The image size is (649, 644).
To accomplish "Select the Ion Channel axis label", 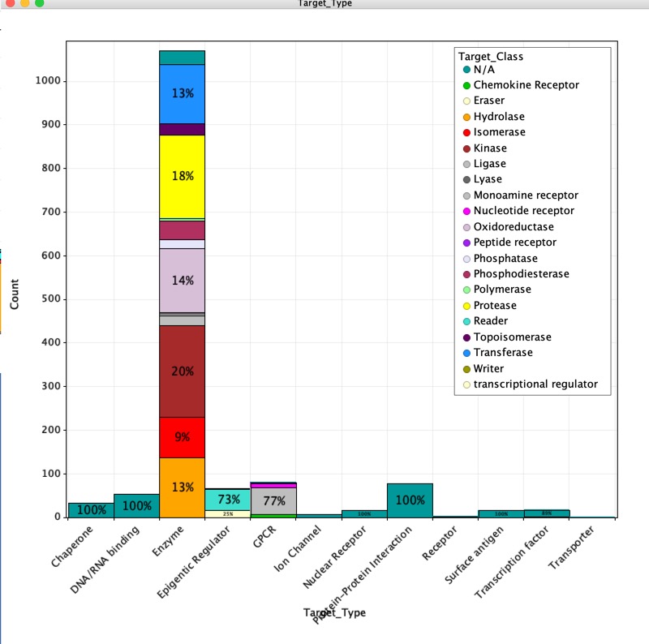I will click(297, 549).
